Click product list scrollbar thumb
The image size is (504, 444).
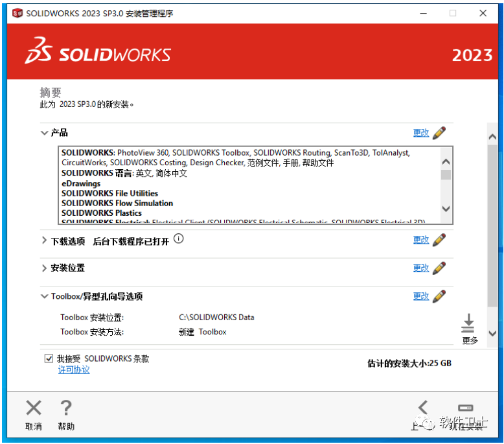click(x=446, y=174)
